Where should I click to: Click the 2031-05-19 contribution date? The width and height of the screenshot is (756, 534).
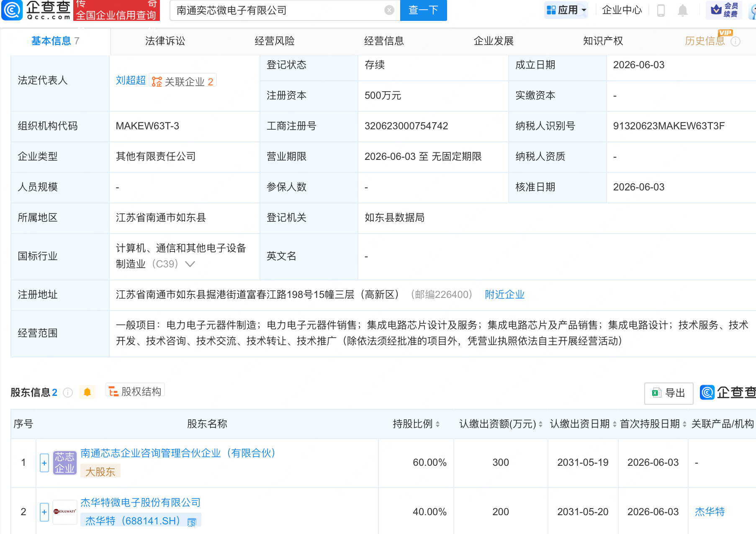tap(583, 462)
